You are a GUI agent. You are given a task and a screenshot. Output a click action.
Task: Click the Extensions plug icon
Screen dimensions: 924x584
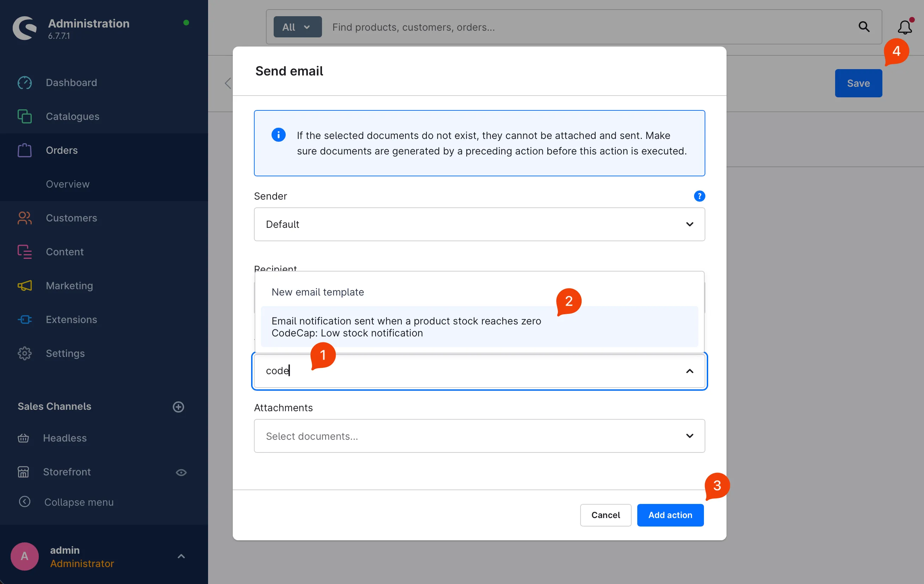tap(25, 319)
